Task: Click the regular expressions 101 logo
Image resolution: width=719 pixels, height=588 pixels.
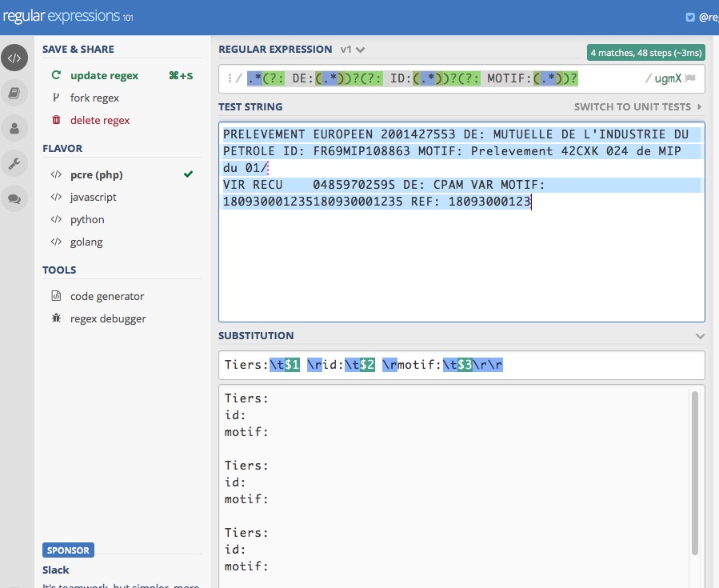Action: tap(68, 17)
